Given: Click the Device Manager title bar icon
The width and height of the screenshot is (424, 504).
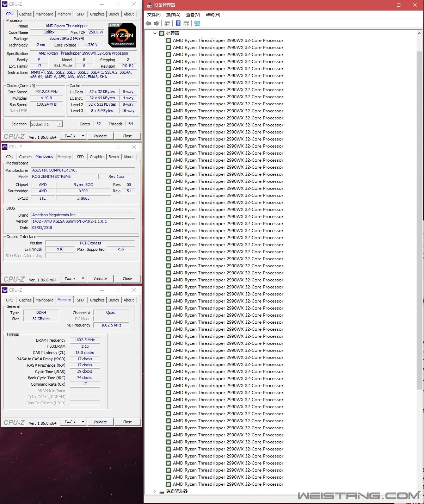Looking at the screenshot, I should coord(149,5).
